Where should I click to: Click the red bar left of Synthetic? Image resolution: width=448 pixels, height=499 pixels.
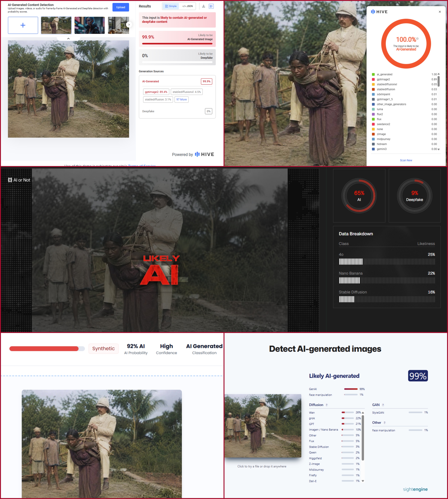pyautogui.click(x=47, y=349)
